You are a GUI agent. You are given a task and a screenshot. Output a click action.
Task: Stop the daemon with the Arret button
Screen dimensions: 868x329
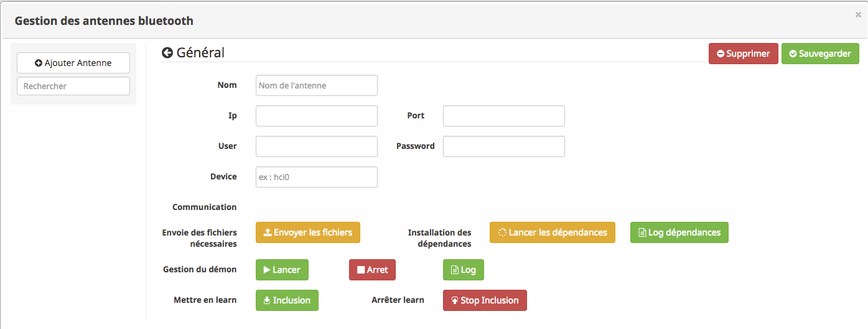tap(372, 270)
